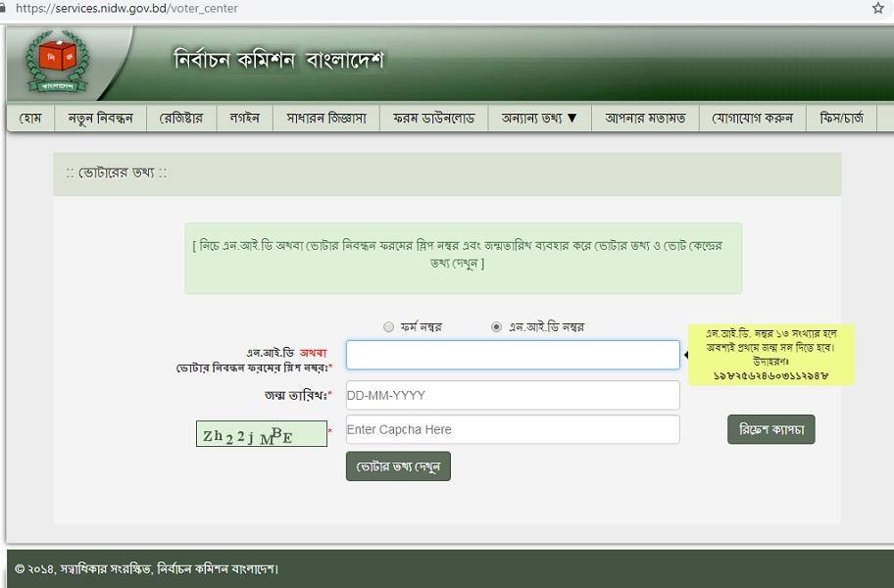Open the রেজিষ্টার menu item
The width and height of the screenshot is (894, 588).
pos(181,119)
